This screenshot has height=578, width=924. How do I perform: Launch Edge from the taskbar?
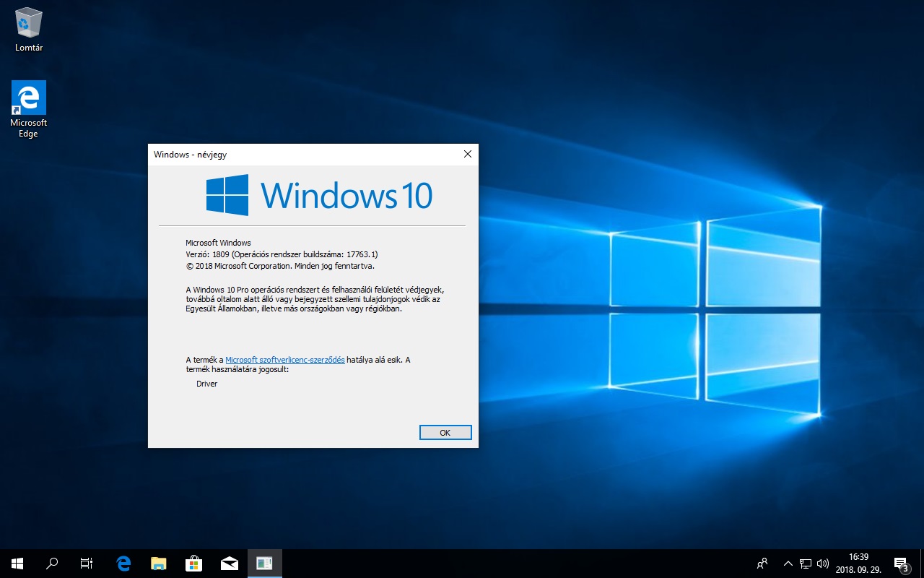[x=123, y=564]
